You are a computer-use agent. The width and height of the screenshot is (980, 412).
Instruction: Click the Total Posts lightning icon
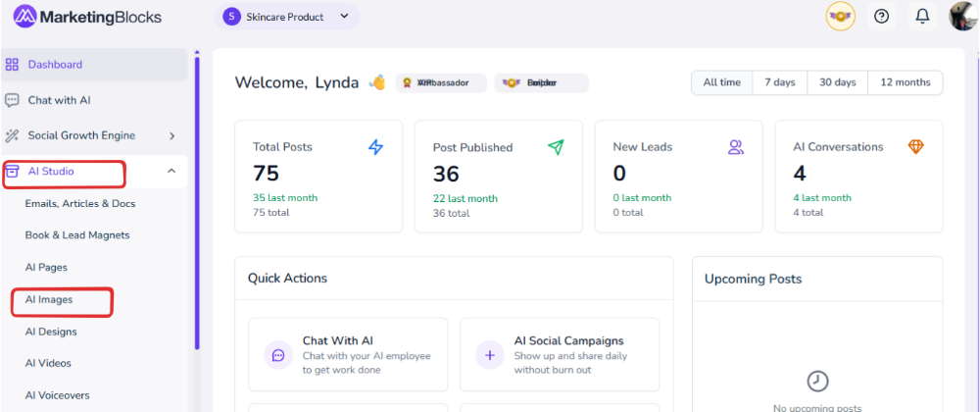click(376, 147)
